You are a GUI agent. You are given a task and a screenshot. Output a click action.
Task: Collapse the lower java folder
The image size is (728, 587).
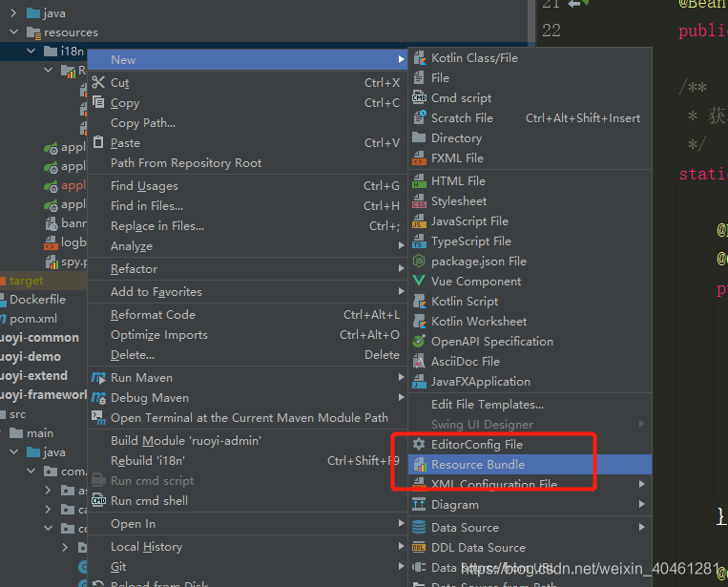[14, 451]
